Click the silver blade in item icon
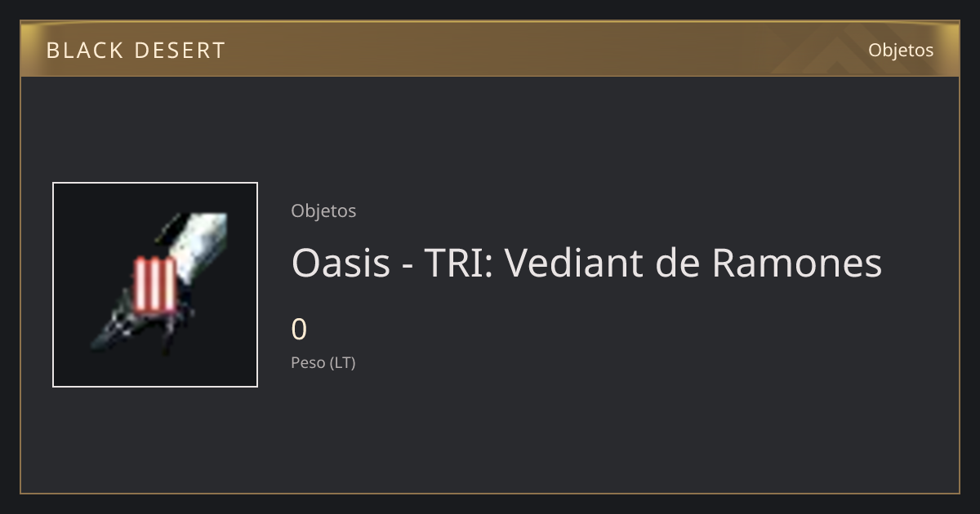The image size is (980, 514). coord(198,242)
